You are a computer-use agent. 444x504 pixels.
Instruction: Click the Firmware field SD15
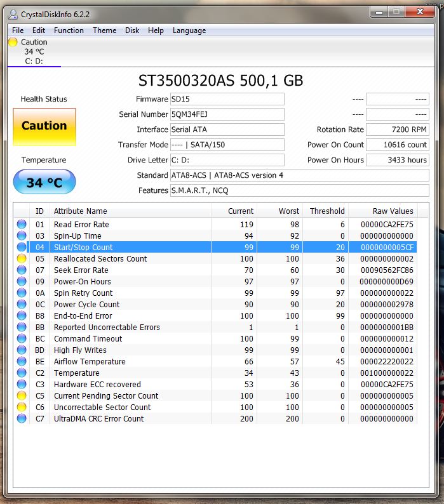227,99
